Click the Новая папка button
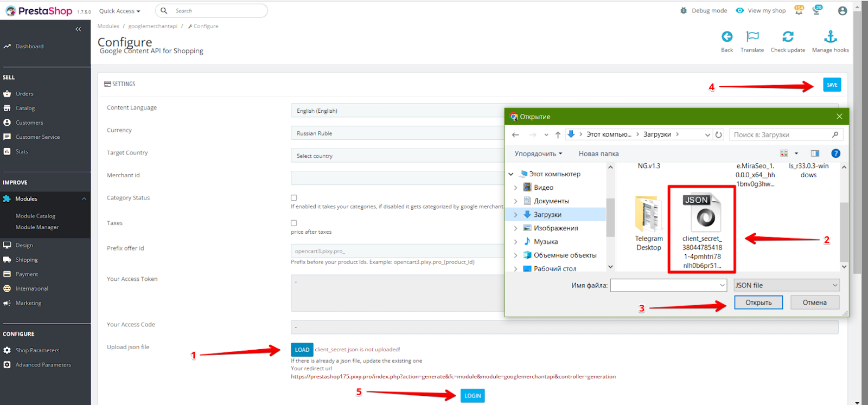 pos(598,153)
